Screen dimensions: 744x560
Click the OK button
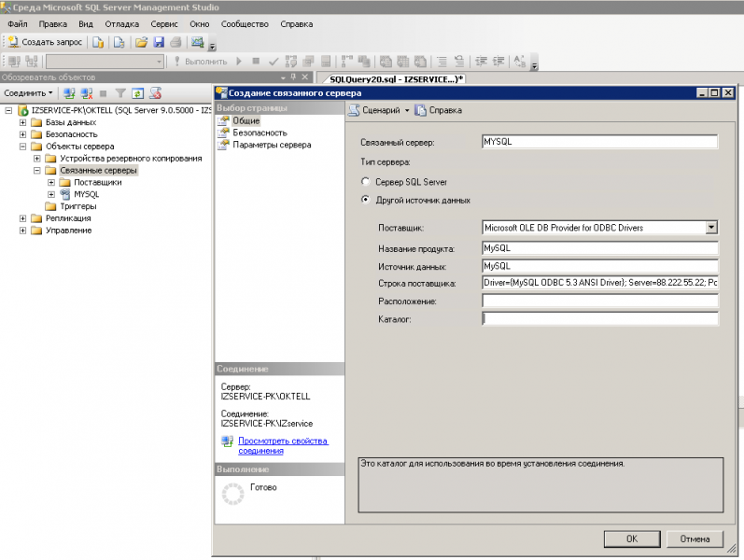pyautogui.click(x=632, y=539)
